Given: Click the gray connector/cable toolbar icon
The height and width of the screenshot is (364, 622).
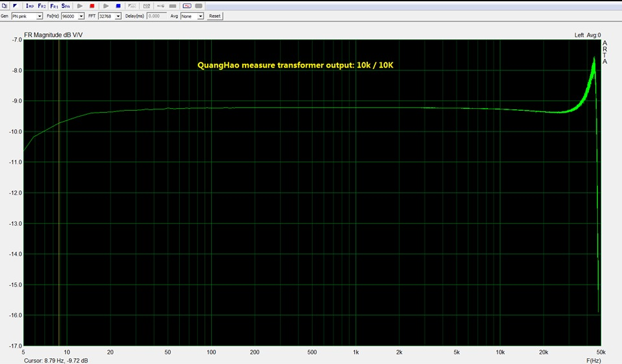Looking at the screenshot, I should click(x=161, y=6).
